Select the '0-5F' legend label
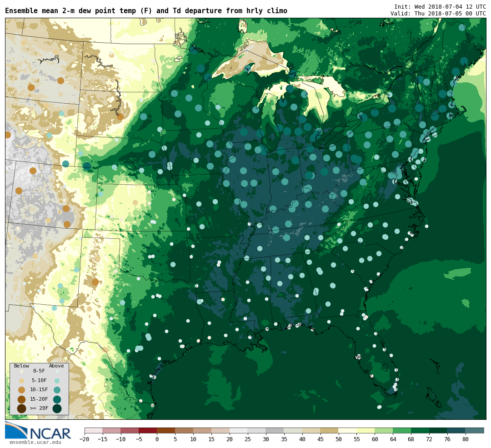Image resolution: width=491 pixels, height=448 pixels. (x=39, y=371)
